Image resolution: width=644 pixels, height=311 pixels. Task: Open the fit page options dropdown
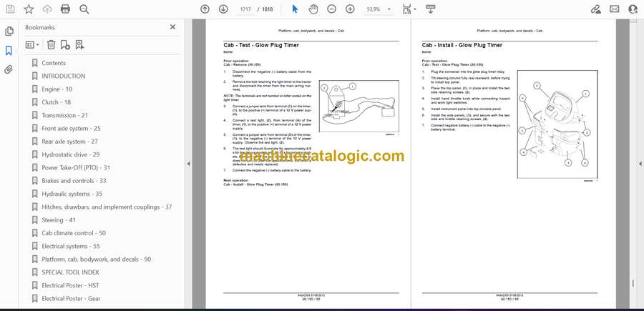pyautogui.click(x=409, y=9)
